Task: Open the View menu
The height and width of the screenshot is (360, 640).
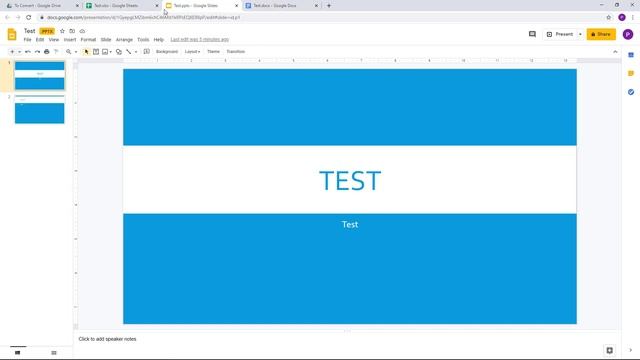Action: 54,40
